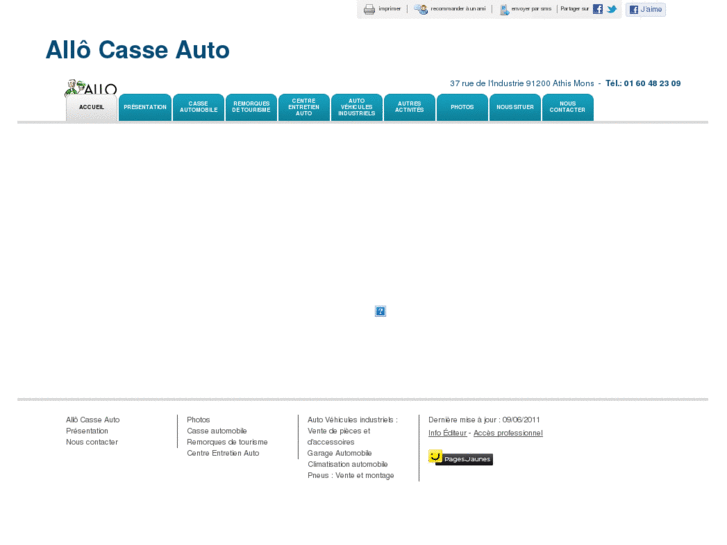Share the page on Twitter bird icon
Screen dimensions: 727x545
pyautogui.click(x=612, y=9)
